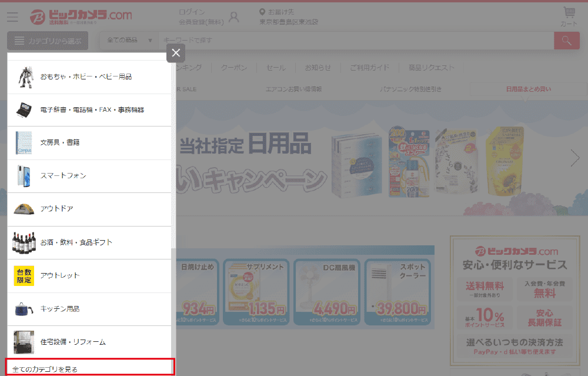The height and width of the screenshot is (376, 588).
Task: Click 入会費・年会費 無料 service box
Action: 544,290
